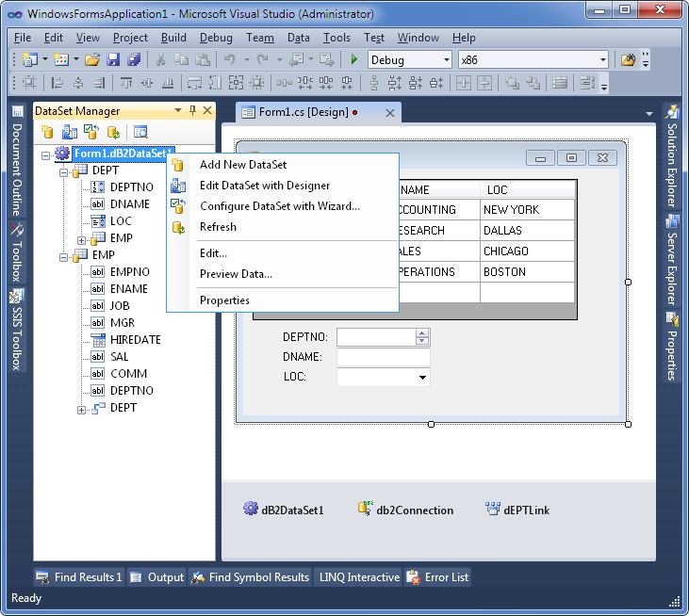Click the Refresh DataSet toolbar icon
The image size is (689, 616).
pyautogui.click(x=113, y=132)
